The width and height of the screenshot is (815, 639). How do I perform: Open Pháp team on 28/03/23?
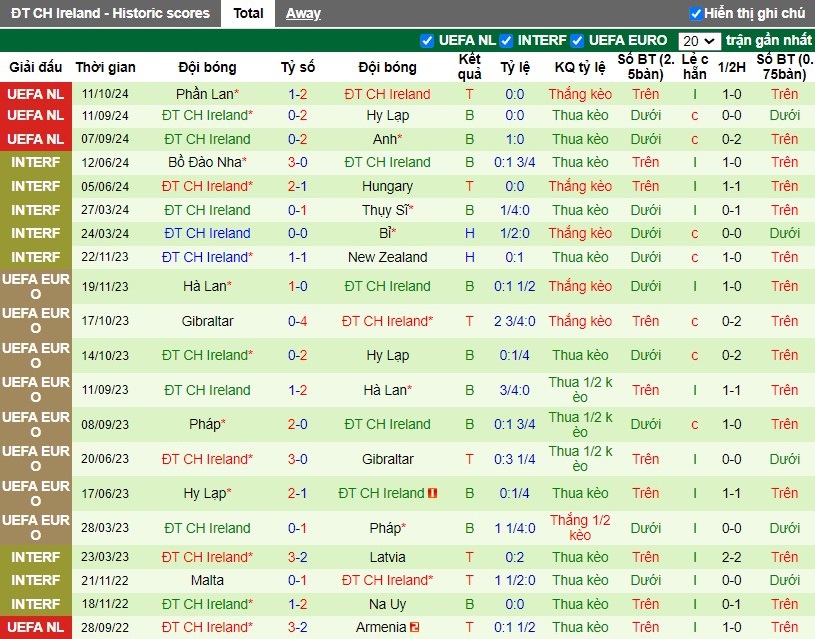click(x=388, y=528)
